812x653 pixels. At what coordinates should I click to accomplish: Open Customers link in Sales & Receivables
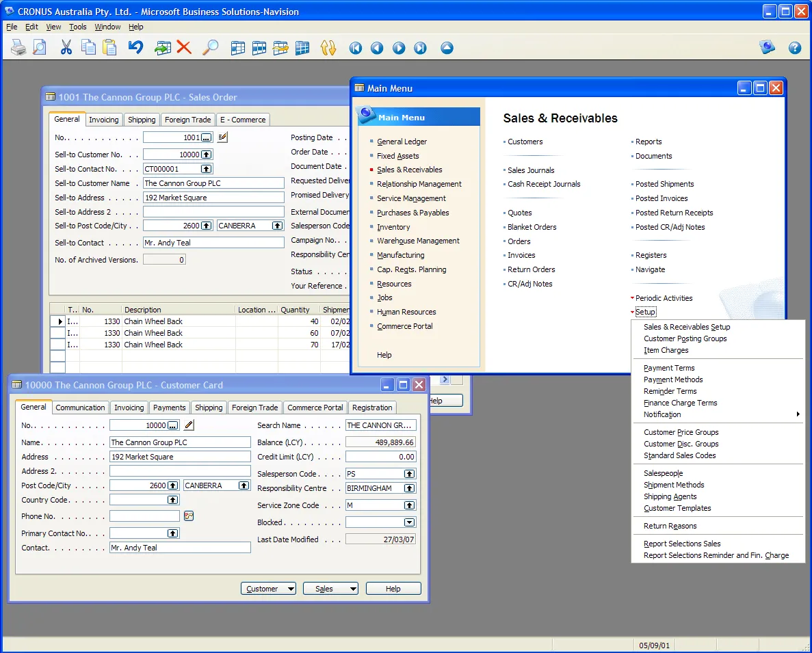coord(525,142)
